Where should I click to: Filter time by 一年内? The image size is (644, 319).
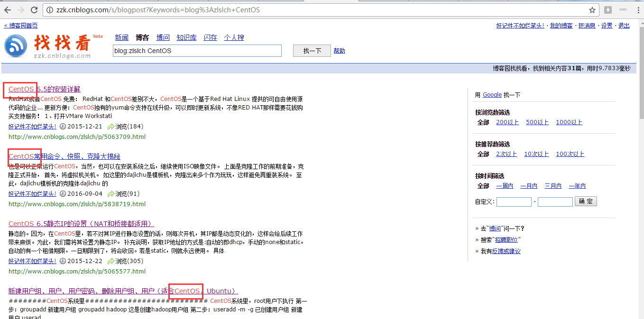(577, 186)
